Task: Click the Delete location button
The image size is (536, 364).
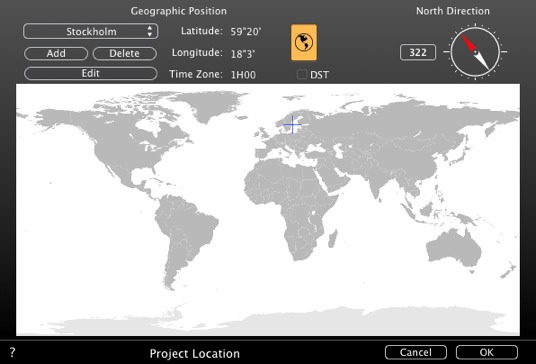Action: 125,54
